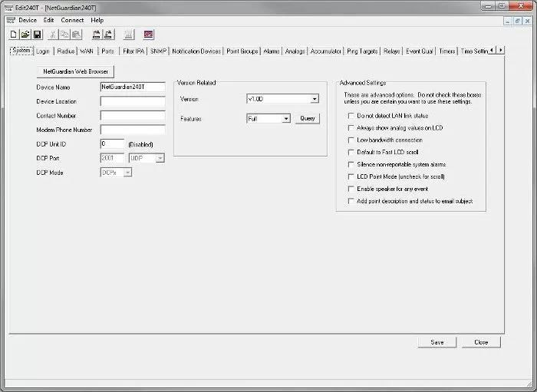Click the Paste clipboard toolbar icon
Screen dimensions: 537x392
77,35
